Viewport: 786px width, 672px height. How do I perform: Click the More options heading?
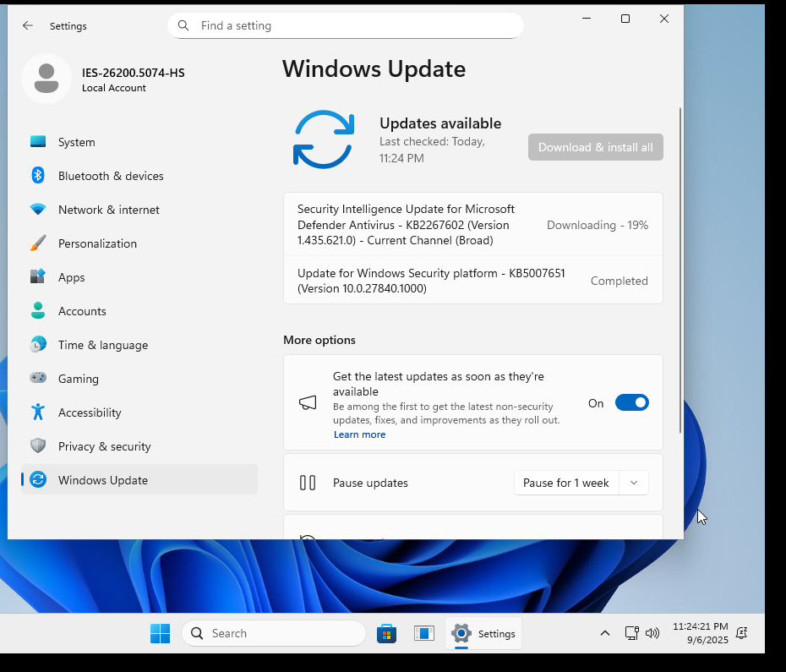point(319,340)
